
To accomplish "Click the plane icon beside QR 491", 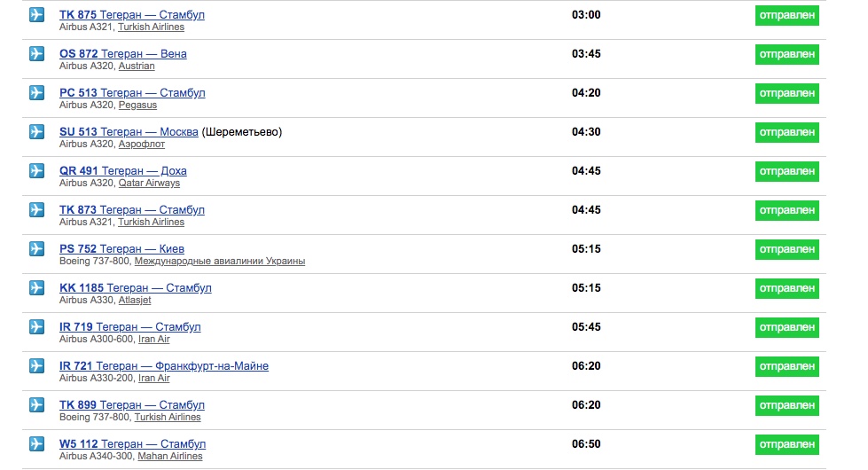I will click(x=36, y=171).
